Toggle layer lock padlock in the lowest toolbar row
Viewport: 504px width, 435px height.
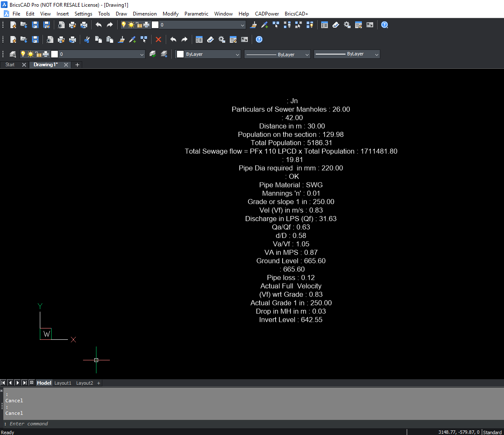pyautogui.click(x=38, y=54)
